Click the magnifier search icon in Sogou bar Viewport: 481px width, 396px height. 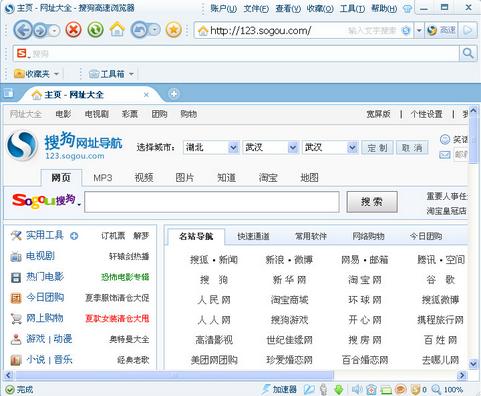coord(468,53)
